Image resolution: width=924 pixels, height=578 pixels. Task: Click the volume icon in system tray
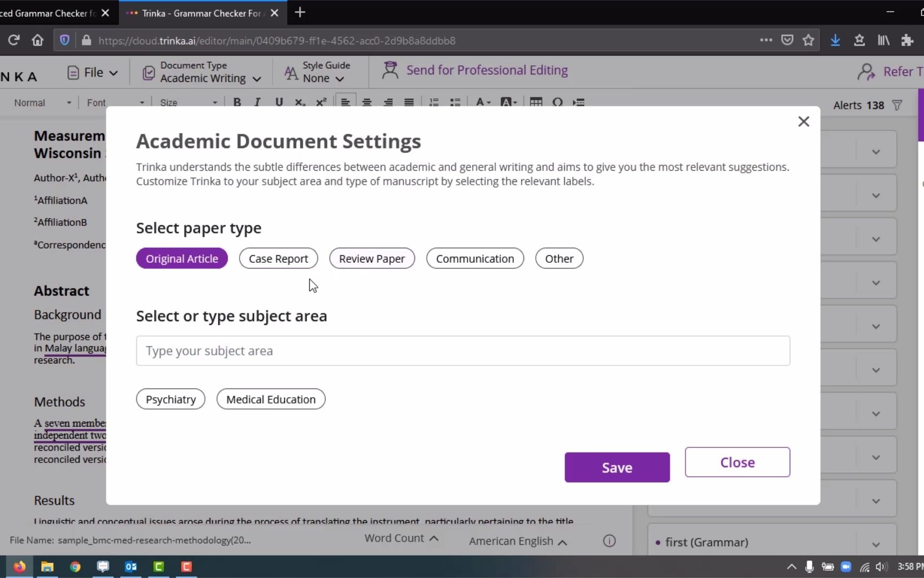coord(882,566)
